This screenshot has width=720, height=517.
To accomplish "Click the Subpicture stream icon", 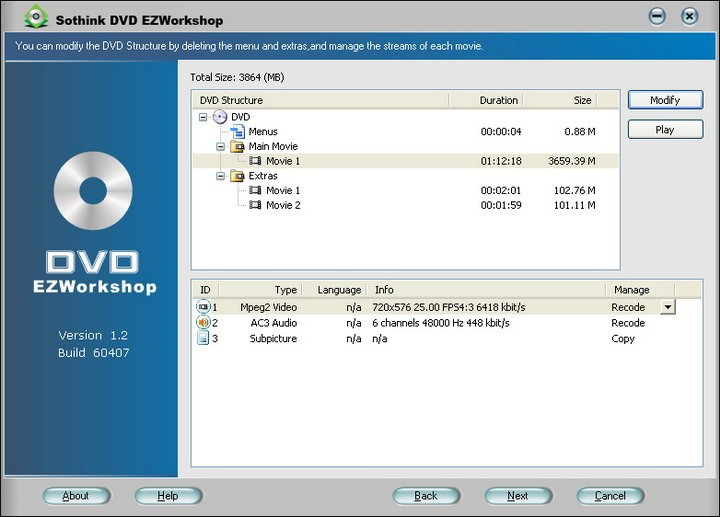I will point(203,339).
